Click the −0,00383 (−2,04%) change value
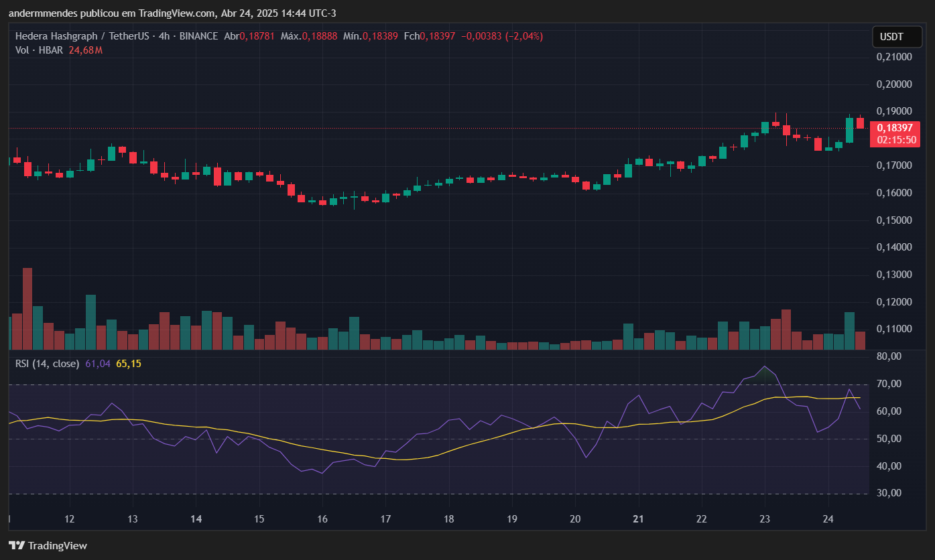 click(501, 36)
